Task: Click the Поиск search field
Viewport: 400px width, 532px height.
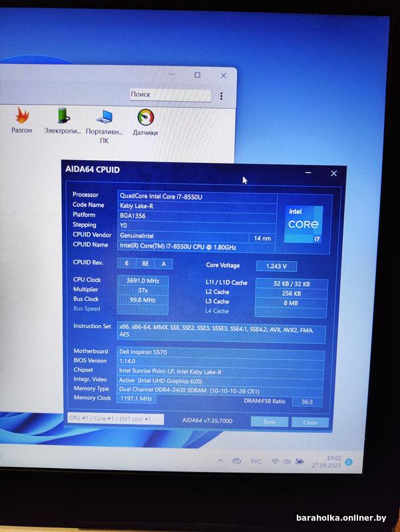Action: point(170,95)
